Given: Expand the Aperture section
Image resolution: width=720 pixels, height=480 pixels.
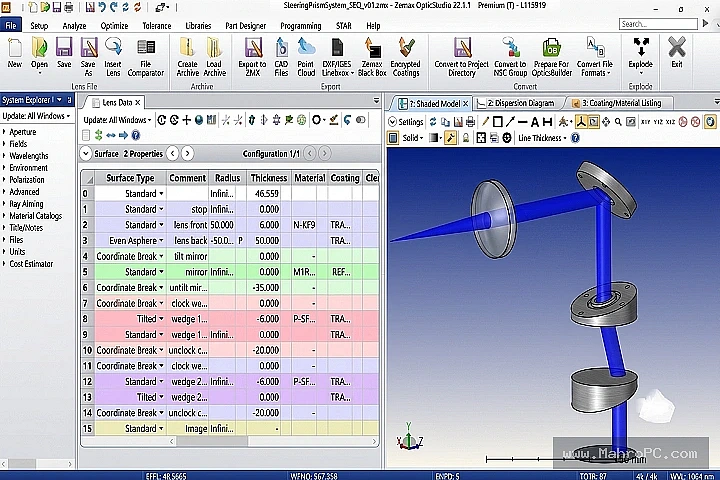Looking at the screenshot, I should 4,132.
